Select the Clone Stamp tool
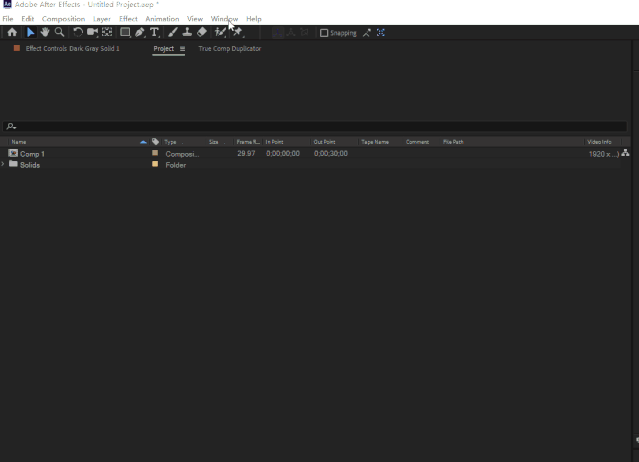Viewport: 639px width, 462px height. [187, 32]
